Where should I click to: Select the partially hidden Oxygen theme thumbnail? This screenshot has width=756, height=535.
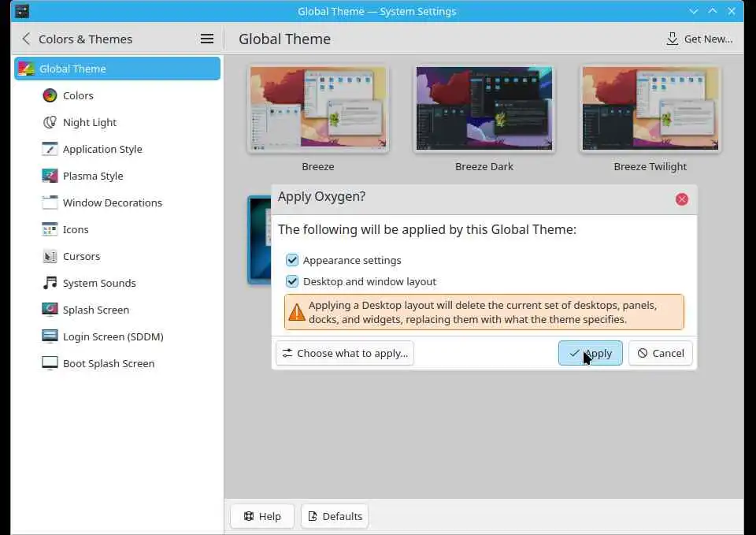[259, 240]
